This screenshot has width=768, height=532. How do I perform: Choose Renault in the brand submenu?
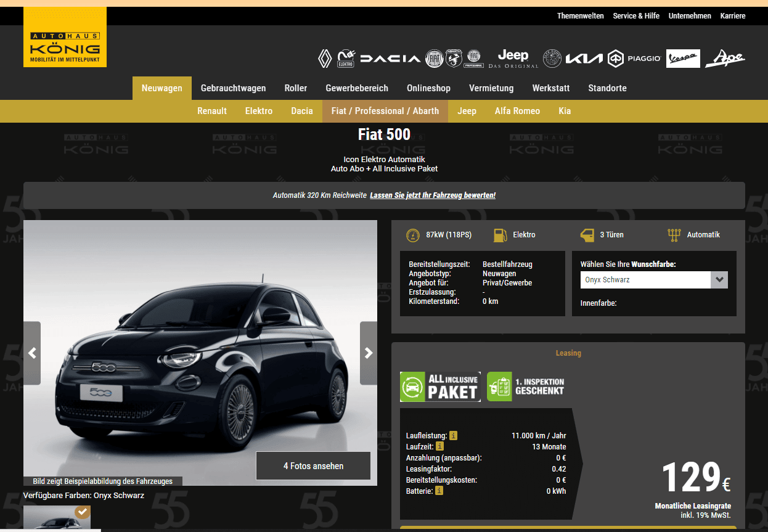coord(212,111)
